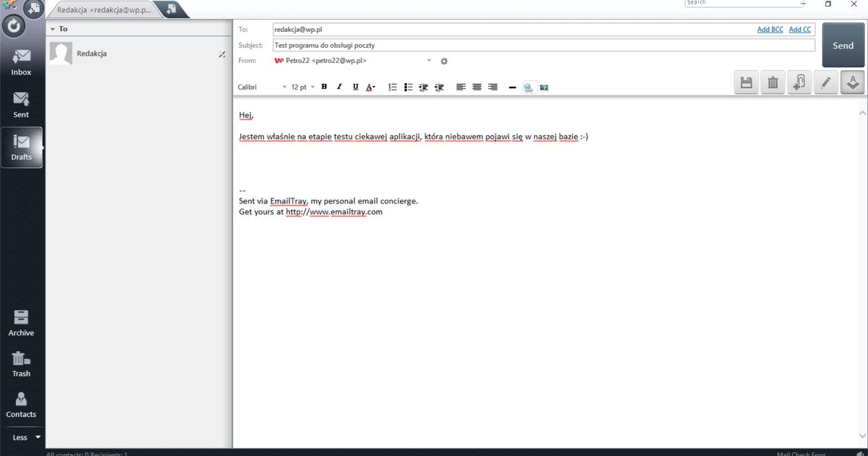This screenshot has height=456, width=868.
Task: Increase the text indent
Action: [x=438, y=87]
